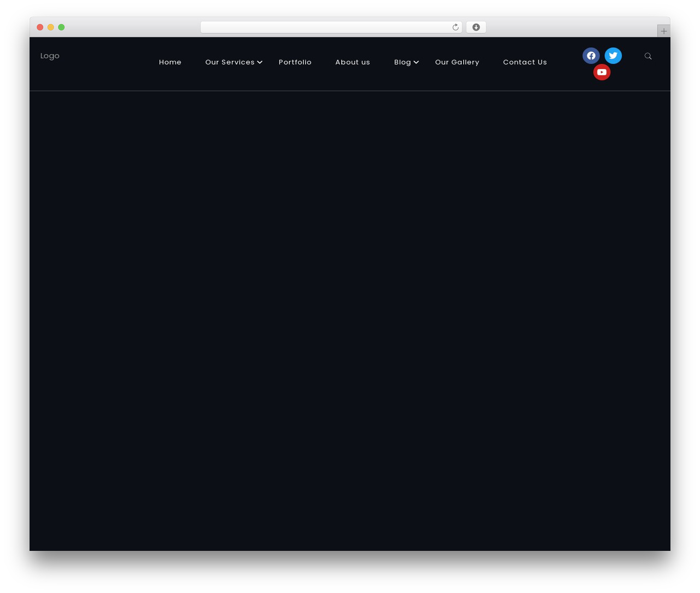Click the green fullscreen window dot
The height and width of the screenshot is (593, 700).
pyautogui.click(x=61, y=27)
